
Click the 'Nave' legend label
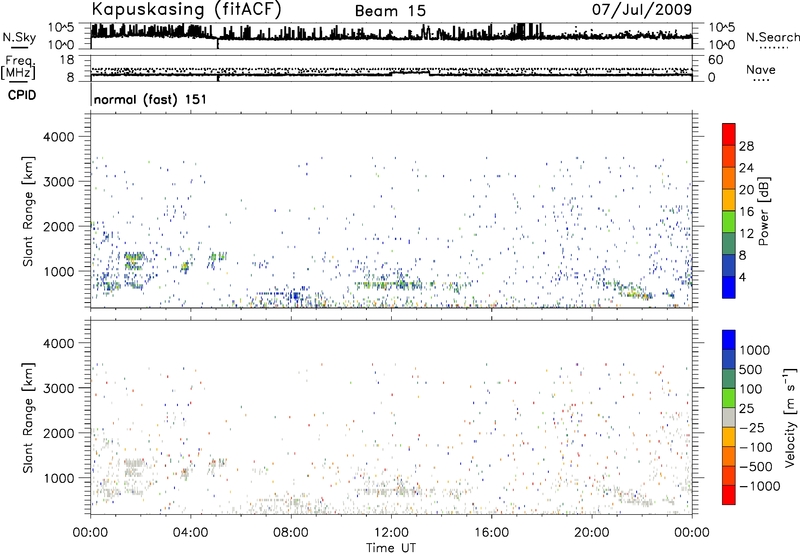coord(761,70)
